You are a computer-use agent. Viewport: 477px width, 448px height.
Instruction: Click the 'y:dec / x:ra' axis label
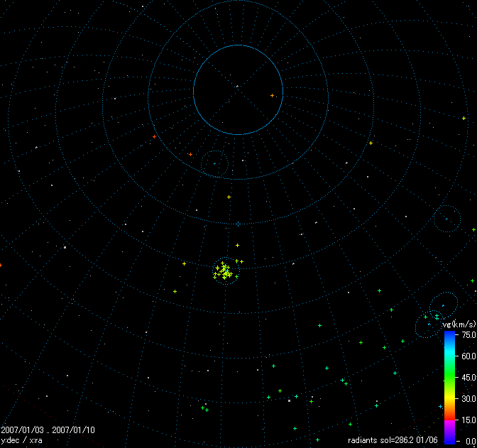[x=21, y=440]
